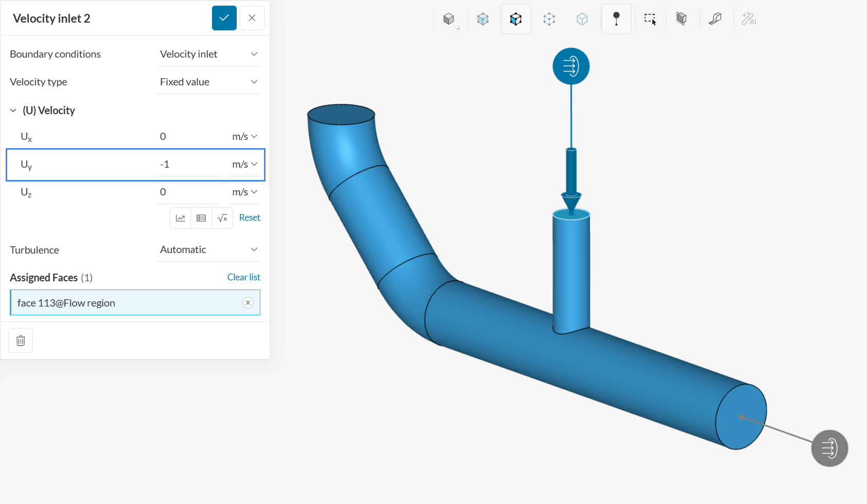Toggle the pin marker display button
This screenshot has width=867, height=504.
pyautogui.click(x=616, y=19)
